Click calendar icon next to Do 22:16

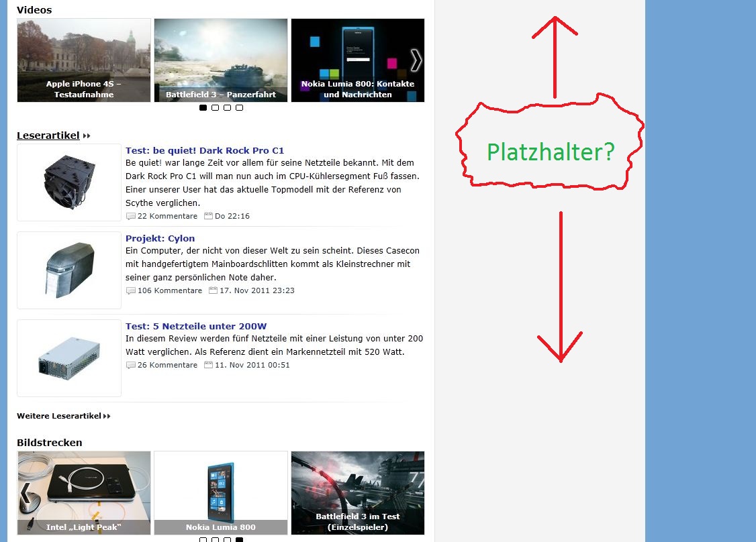208,216
